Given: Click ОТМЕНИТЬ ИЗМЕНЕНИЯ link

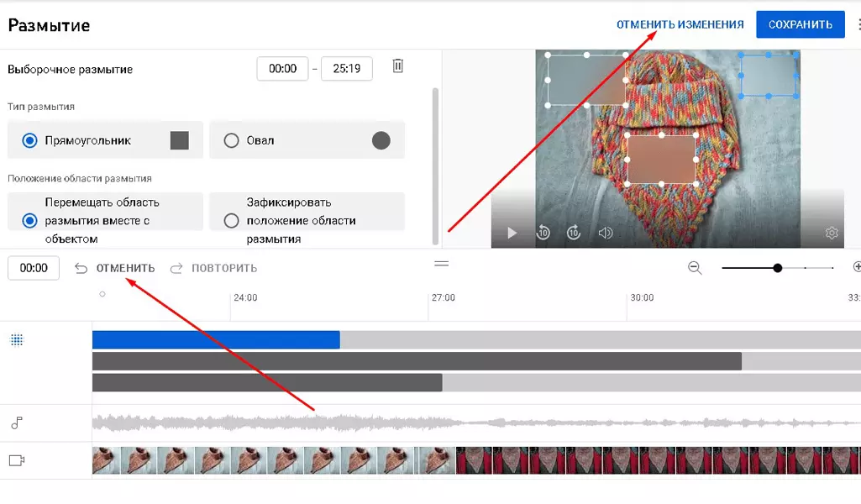Looking at the screenshot, I should 680,24.
